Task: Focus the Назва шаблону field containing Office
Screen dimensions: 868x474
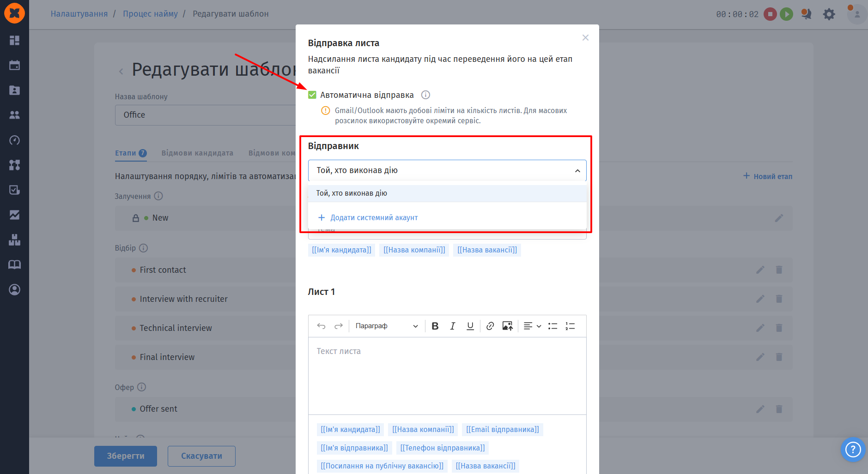Action: pos(206,115)
